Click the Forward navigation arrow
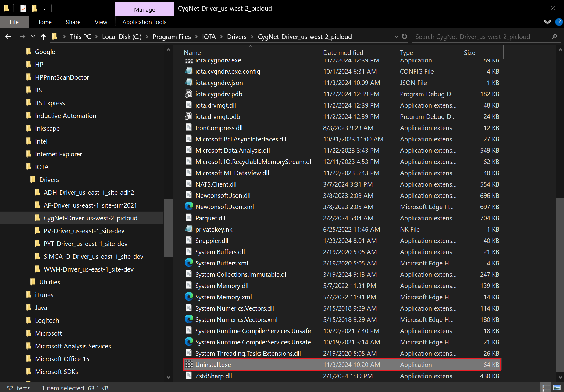Screen dimensions: 564x392 22,37
